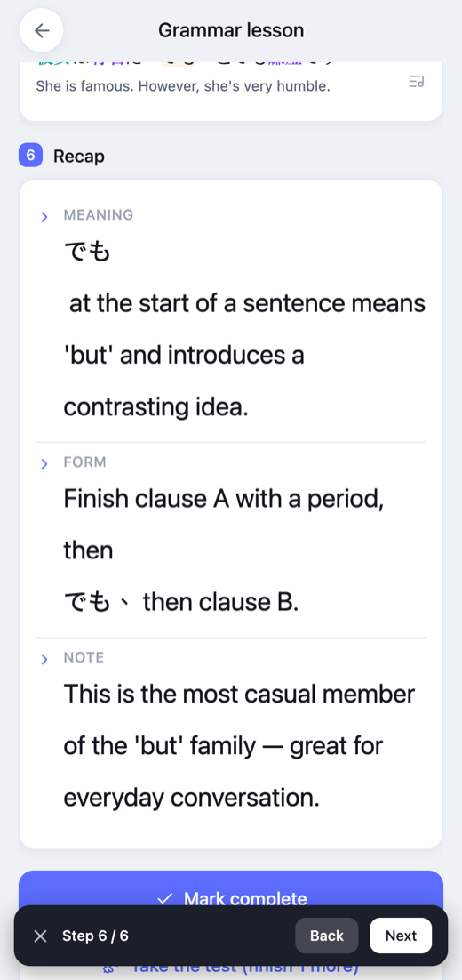The image size is (462, 980).
Task: Tap the playlist audio icon beside the example sentence
Action: (x=417, y=81)
